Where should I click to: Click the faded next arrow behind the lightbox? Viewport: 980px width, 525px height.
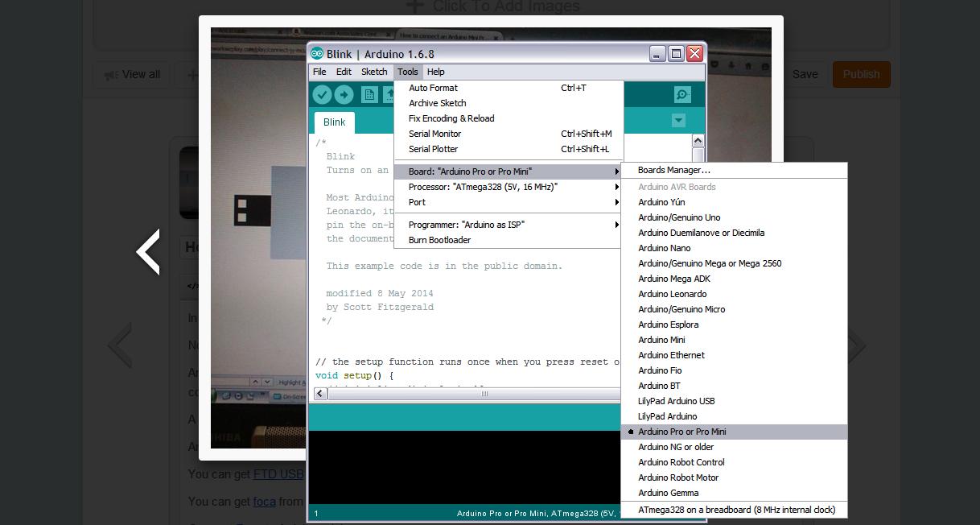coord(857,345)
